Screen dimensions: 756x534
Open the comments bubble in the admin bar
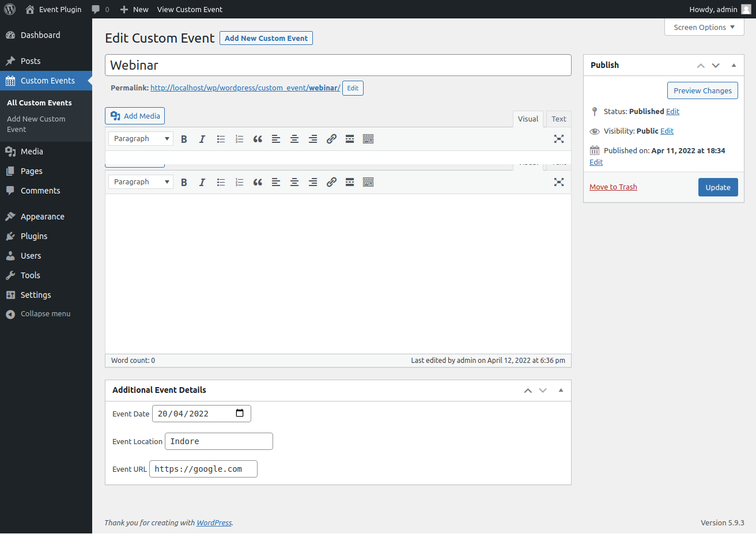(100, 9)
